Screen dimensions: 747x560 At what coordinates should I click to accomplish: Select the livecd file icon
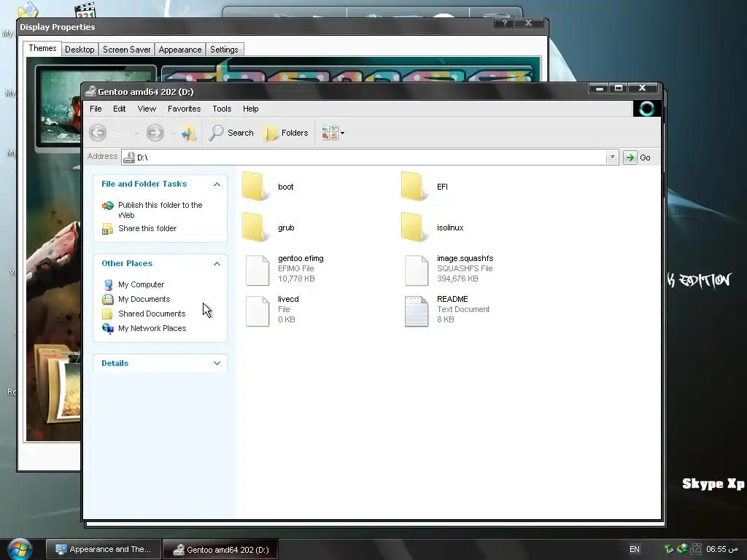tap(258, 311)
